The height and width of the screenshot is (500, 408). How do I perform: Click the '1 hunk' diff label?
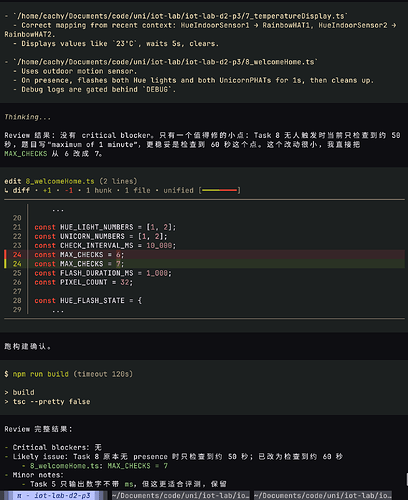coord(99,190)
